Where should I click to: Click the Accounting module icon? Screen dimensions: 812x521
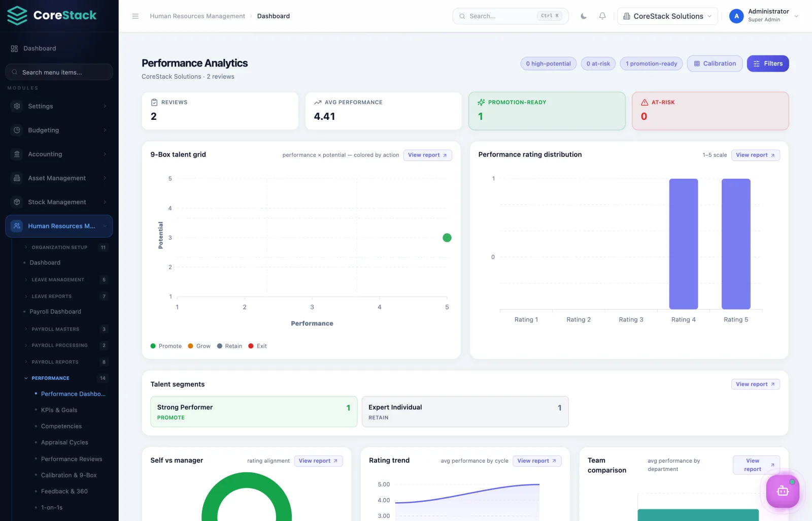pos(17,154)
